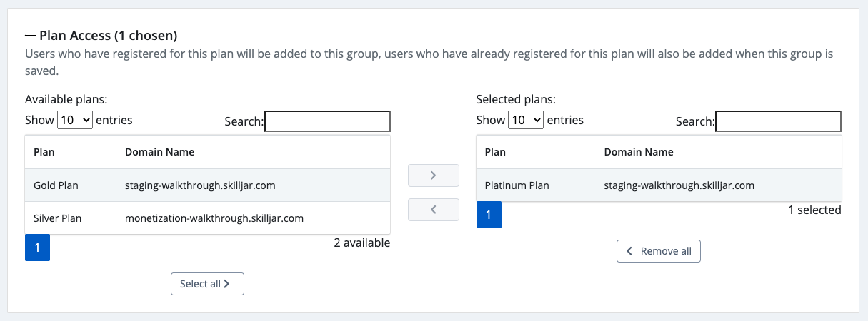This screenshot has width=868, height=321.
Task: Focus the Selected plans search box
Action: tap(779, 121)
